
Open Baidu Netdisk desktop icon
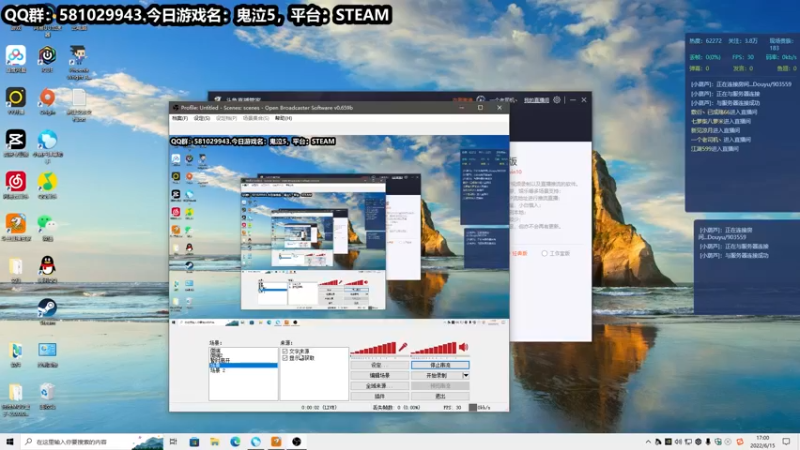click(16, 58)
